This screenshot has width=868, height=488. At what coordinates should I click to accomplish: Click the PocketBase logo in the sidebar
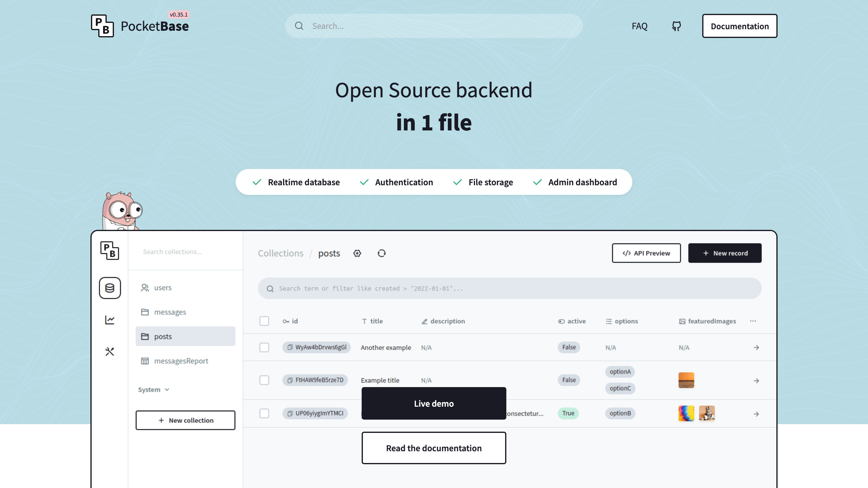(x=110, y=251)
